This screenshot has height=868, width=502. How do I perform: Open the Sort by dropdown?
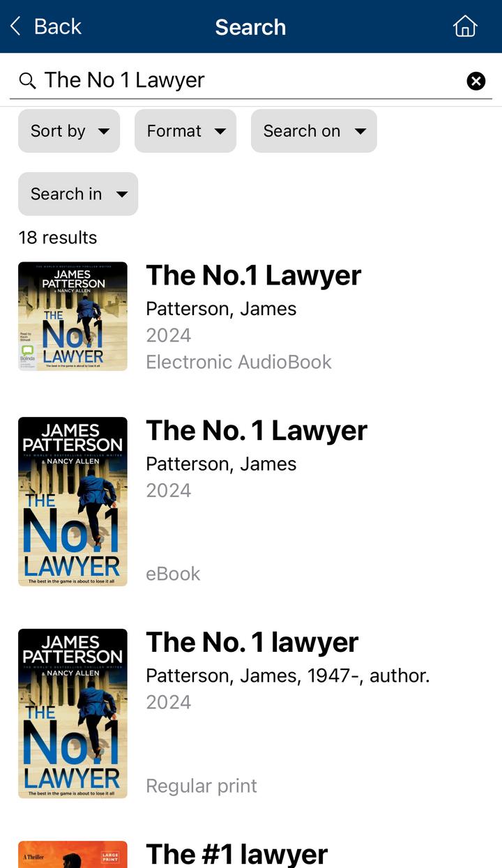69,131
